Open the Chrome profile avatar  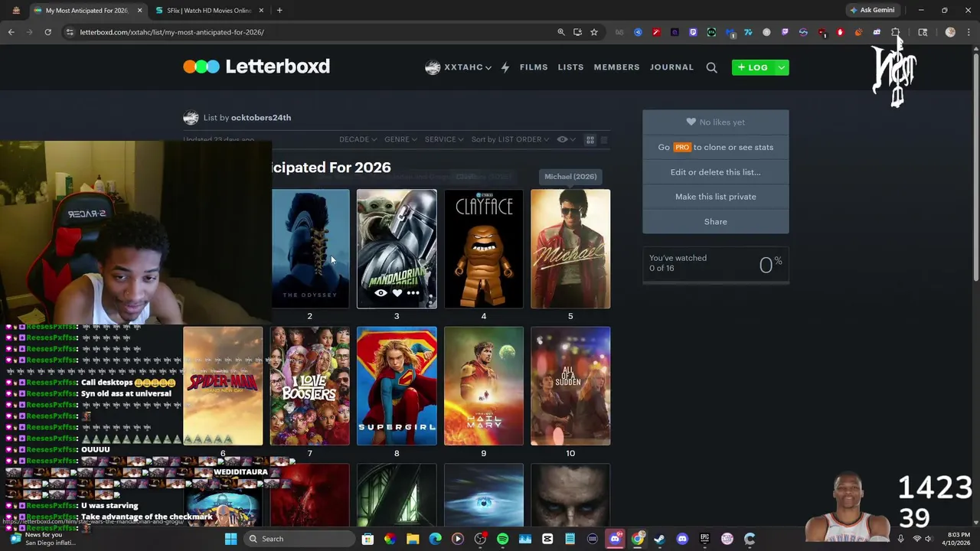point(950,32)
